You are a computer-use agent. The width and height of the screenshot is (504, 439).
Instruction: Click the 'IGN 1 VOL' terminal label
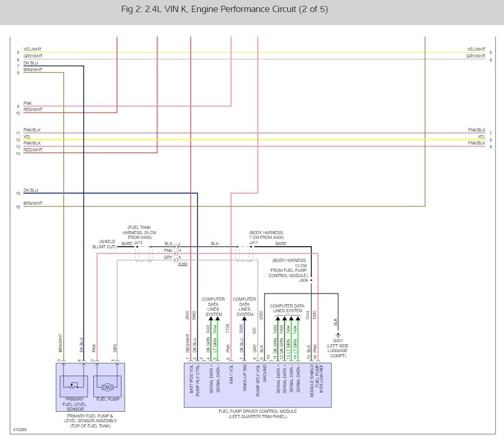(x=231, y=374)
